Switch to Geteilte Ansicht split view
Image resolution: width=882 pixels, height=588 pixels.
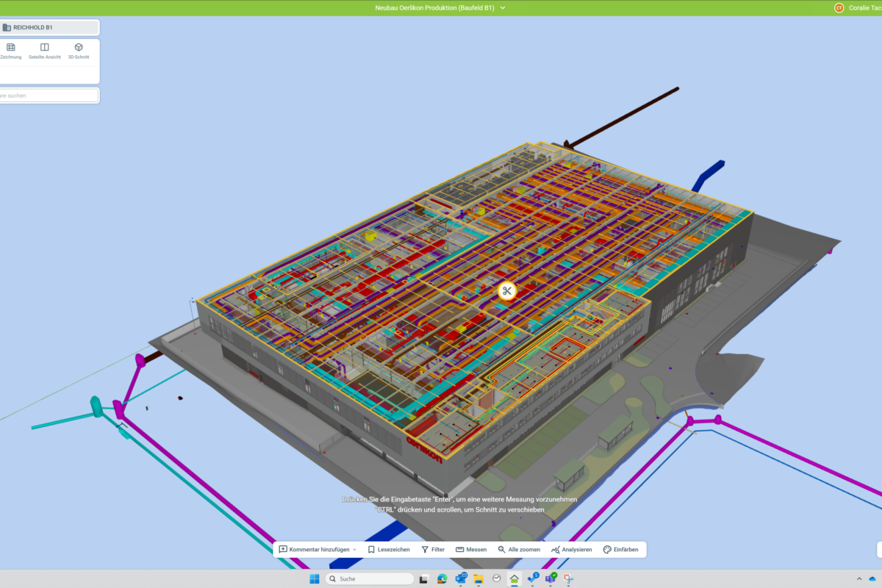pyautogui.click(x=45, y=51)
